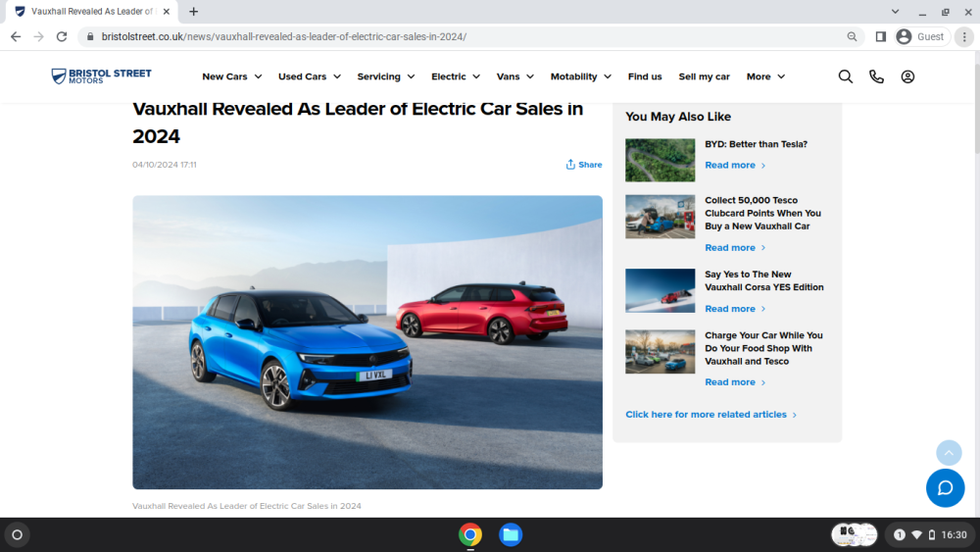Image resolution: width=980 pixels, height=552 pixels.
Task: Click the Share article icon
Action: pyautogui.click(x=584, y=165)
